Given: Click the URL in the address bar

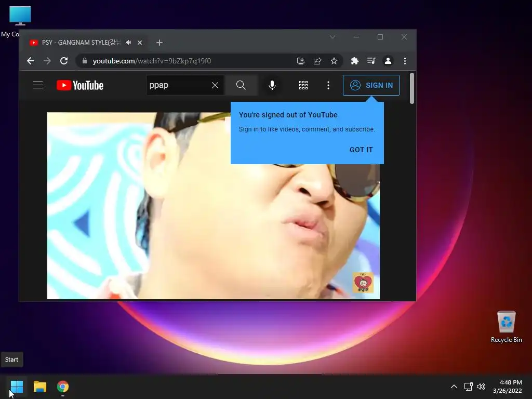Looking at the screenshot, I should [152, 61].
